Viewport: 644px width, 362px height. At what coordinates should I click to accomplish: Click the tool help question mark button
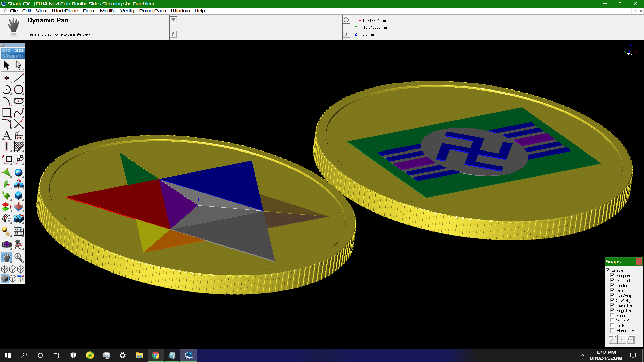point(173,34)
